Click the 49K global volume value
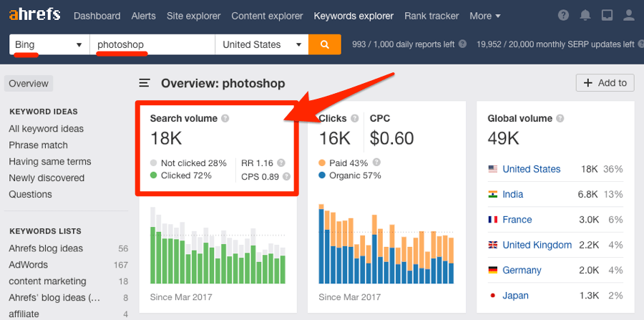This screenshot has height=320, width=644. [504, 139]
